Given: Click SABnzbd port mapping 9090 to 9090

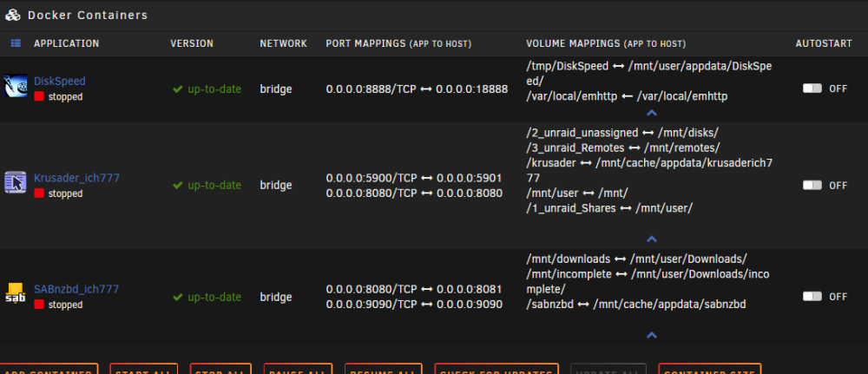Looking at the screenshot, I should [x=414, y=305].
